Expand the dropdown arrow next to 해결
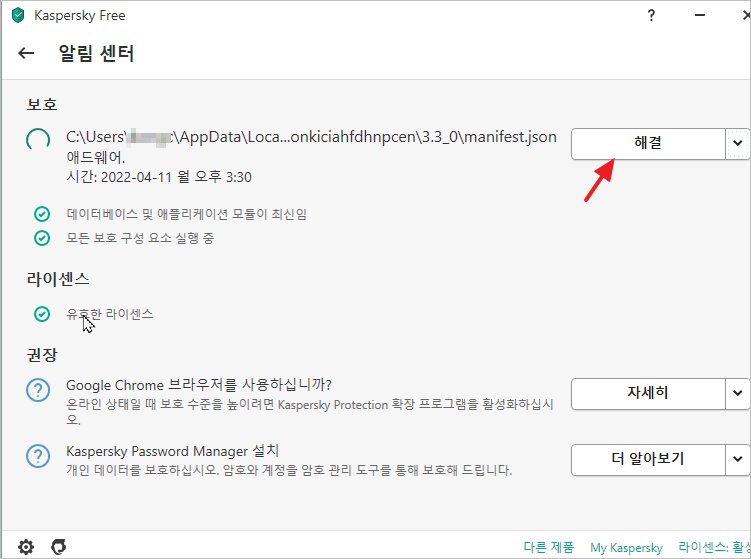Viewport: 751px width, 559px height. pos(737,143)
